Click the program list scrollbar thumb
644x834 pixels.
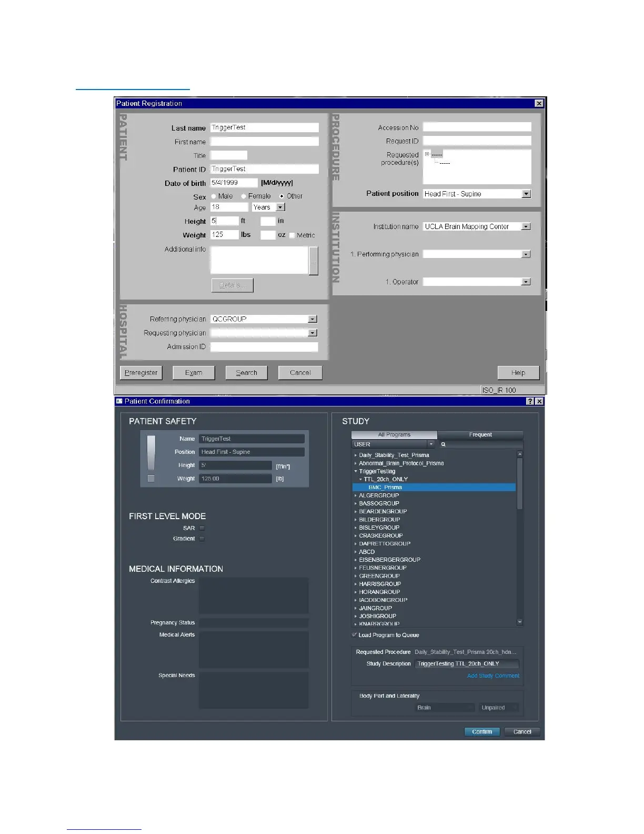point(520,483)
